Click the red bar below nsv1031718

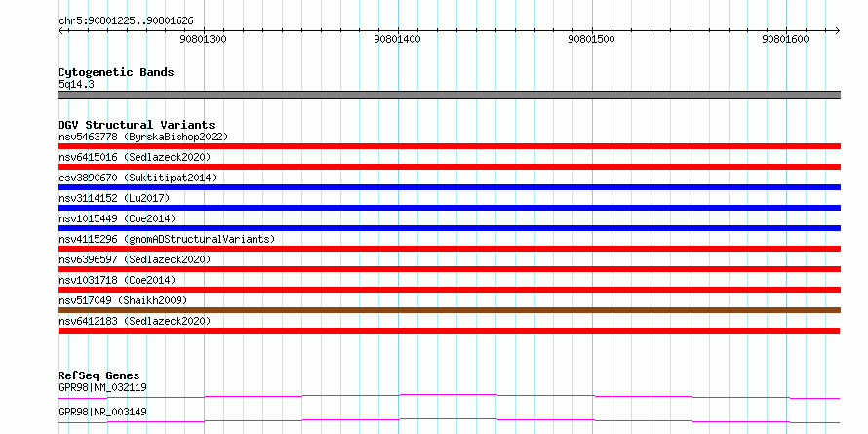click(449, 290)
